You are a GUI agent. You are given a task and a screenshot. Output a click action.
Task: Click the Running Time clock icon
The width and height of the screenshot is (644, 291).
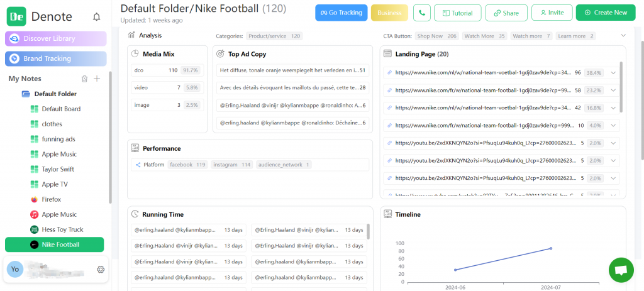(135, 214)
